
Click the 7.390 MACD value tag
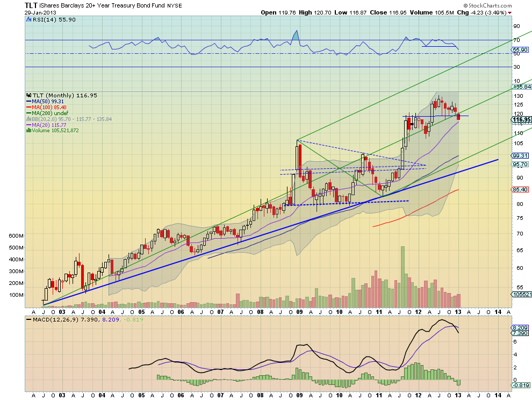click(x=520, y=333)
